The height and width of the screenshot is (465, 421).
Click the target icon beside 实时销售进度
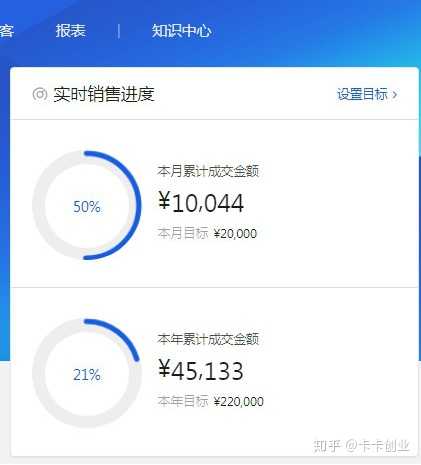(40, 94)
